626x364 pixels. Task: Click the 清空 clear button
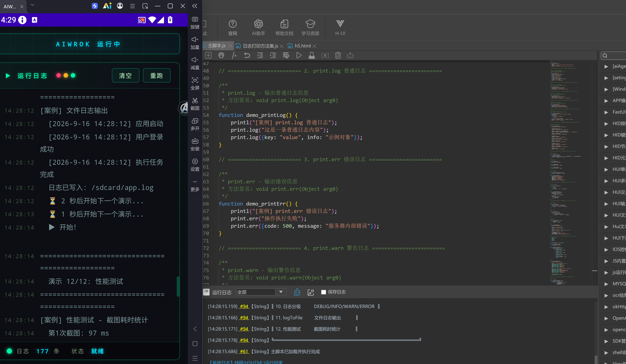pyautogui.click(x=125, y=76)
